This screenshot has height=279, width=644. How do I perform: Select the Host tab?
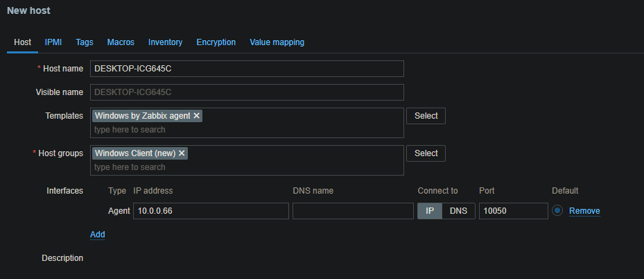point(23,42)
